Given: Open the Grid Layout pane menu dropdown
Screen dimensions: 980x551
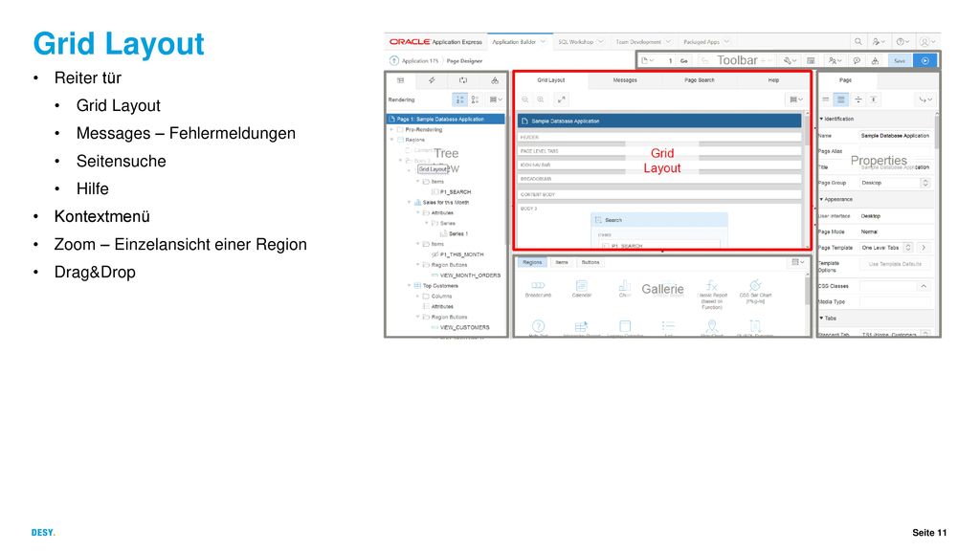Looking at the screenshot, I should click(x=795, y=99).
